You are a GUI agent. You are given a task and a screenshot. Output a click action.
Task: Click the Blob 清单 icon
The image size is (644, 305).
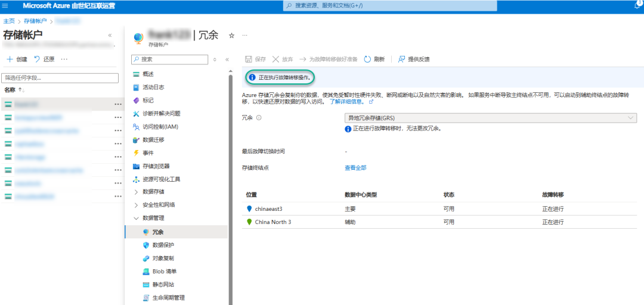tap(145, 272)
